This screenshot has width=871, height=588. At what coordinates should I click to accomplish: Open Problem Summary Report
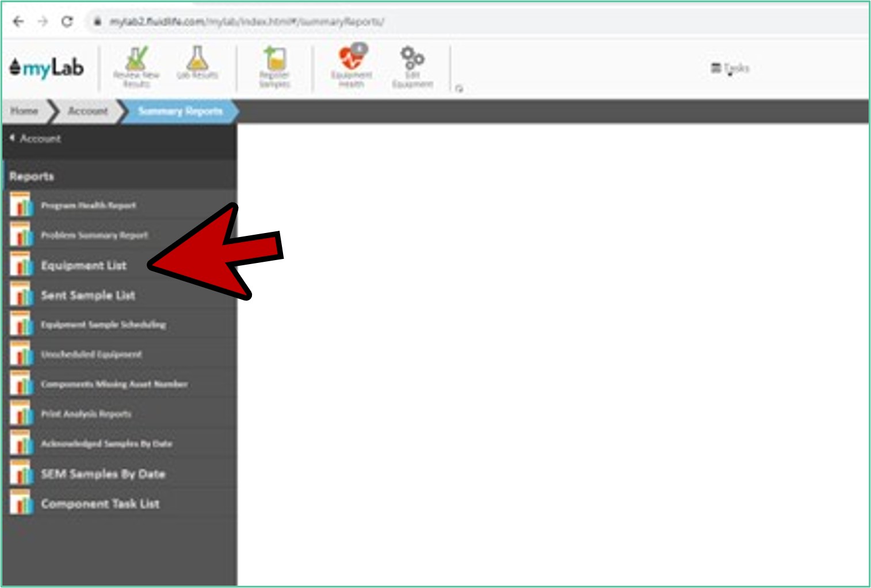click(x=94, y=235)
